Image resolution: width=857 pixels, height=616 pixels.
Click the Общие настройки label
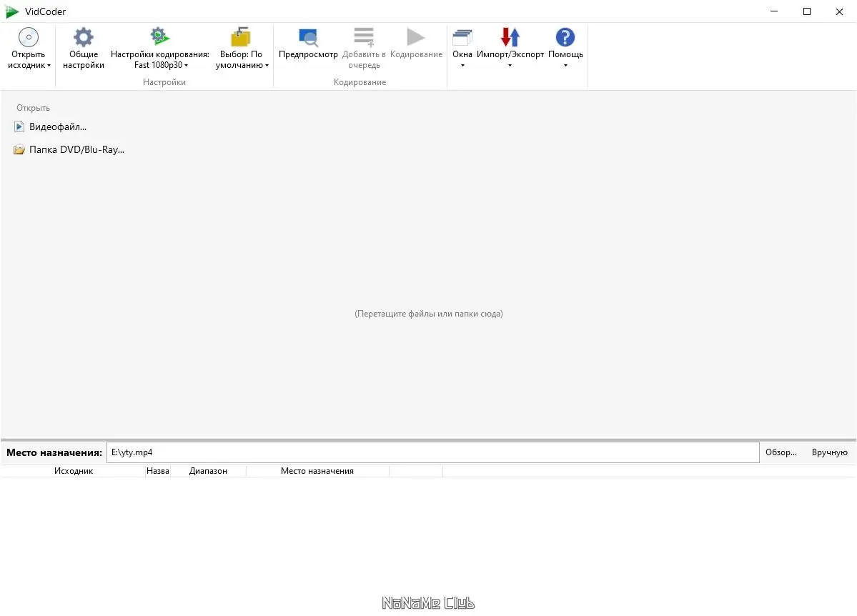(84, 59)
